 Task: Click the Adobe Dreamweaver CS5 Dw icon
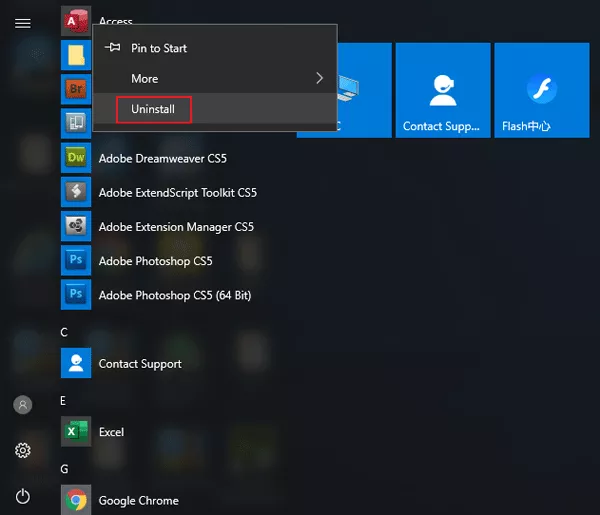coord(76,158)
